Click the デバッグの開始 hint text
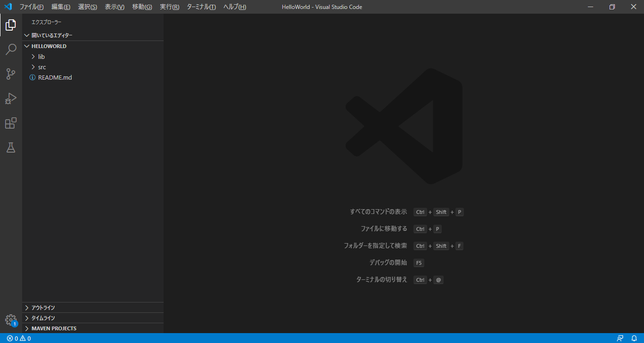644x343 pixels. [388, 263]
